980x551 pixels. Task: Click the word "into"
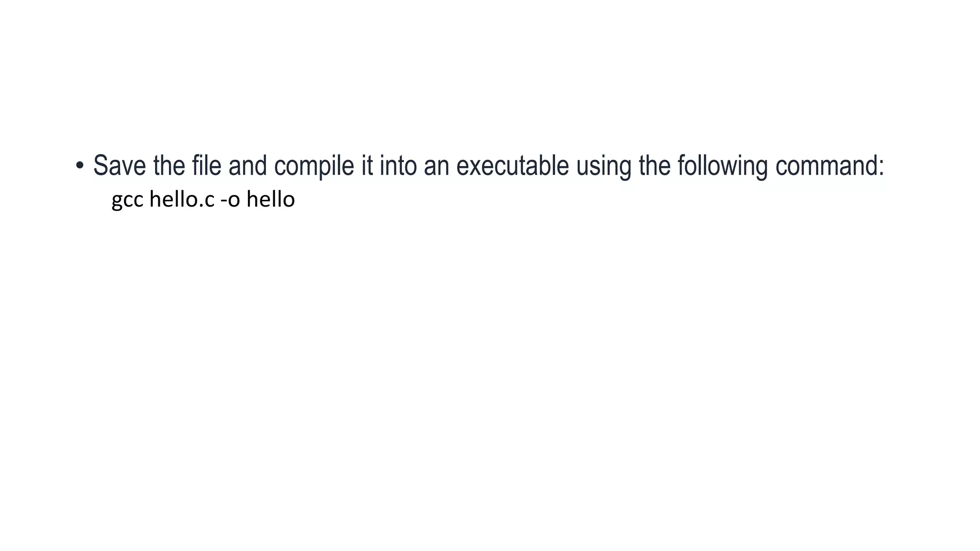click(x=398, y=165)
